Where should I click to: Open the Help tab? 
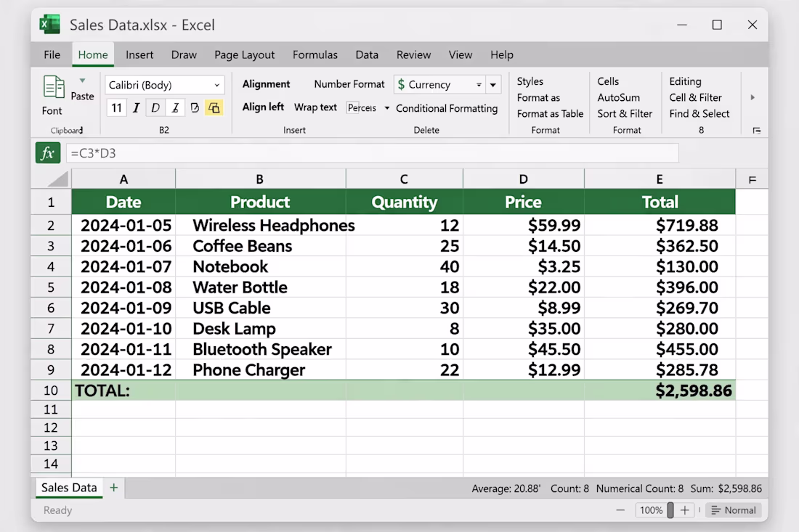(x=502, y=54)
